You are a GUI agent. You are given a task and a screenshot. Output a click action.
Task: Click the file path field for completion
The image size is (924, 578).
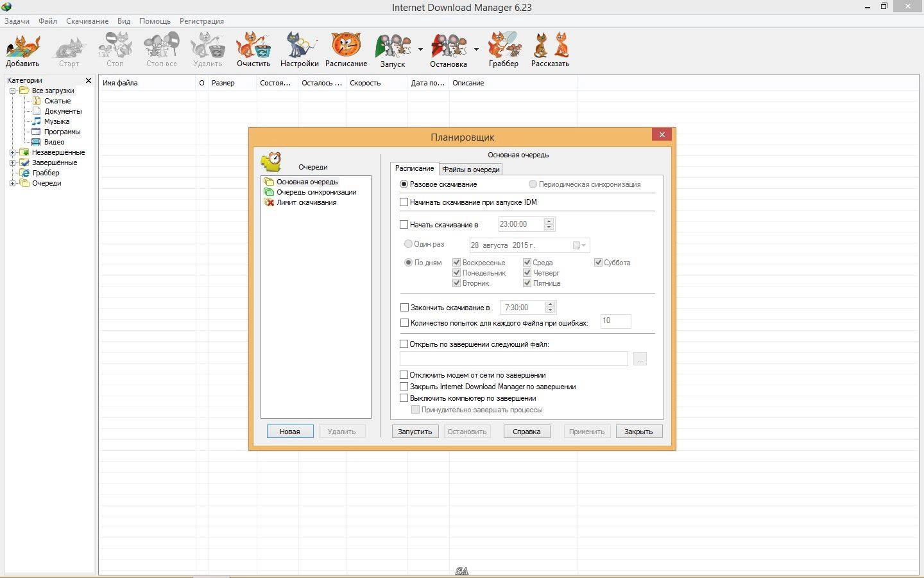514,359
